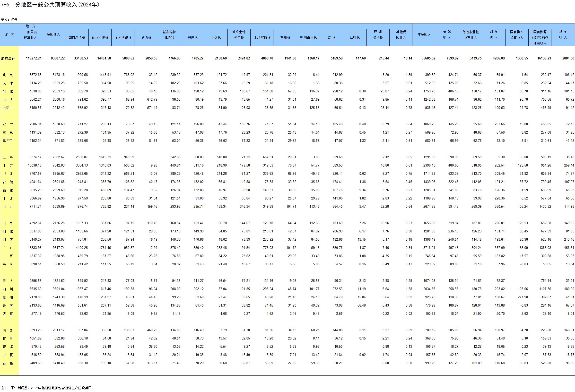Viewport: 575px width, 392px height.
Task: Select the 非税收入 column header
Action: (x=424, y=35)
